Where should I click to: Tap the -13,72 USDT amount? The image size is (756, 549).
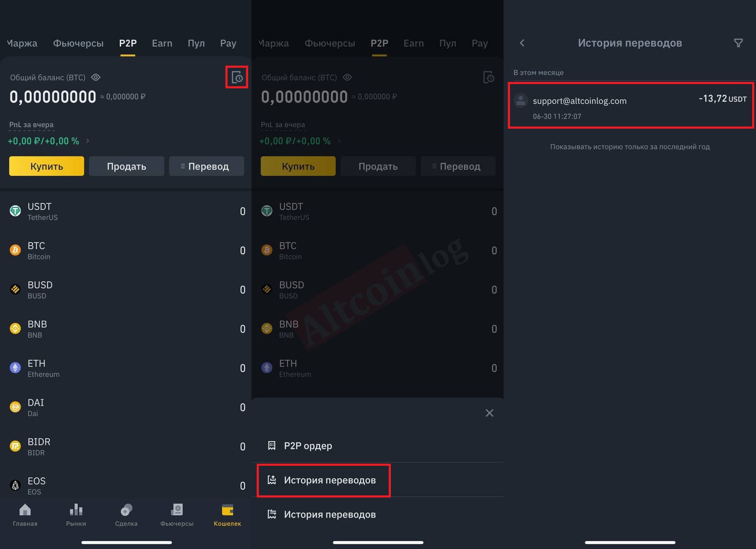pos(723,99)
